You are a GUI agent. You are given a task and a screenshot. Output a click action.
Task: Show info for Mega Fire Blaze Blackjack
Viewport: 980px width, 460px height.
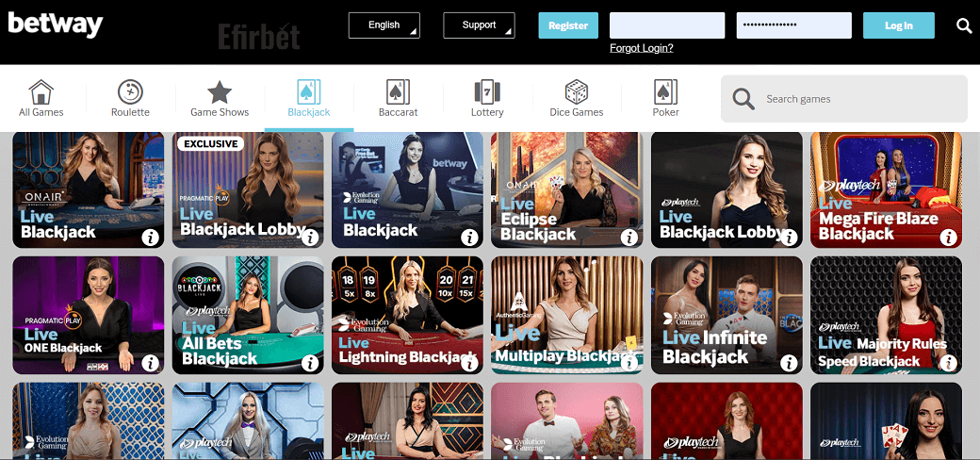tap(949, 238)
